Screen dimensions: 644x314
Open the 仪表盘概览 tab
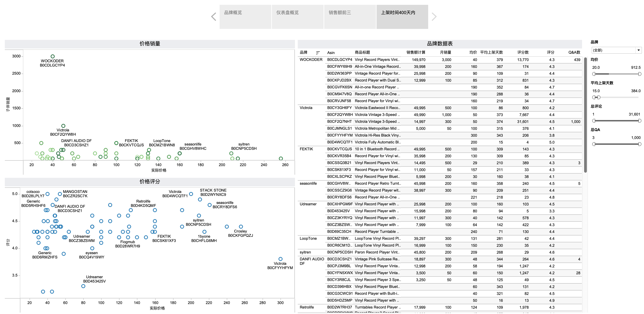[298, 17]
